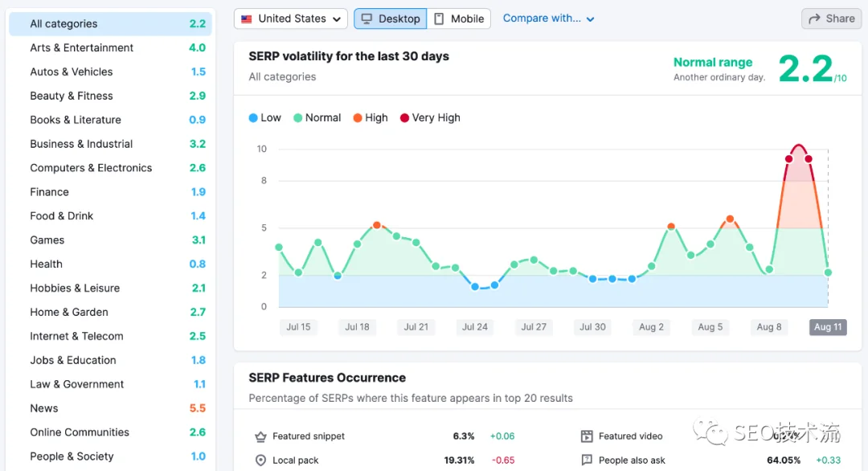868x471 pixels.
Task: Toggle the Low series in chart legend
Action: 264,118
